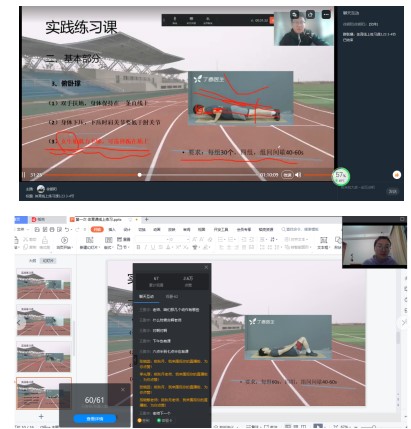The width and height of the screenshot is (411, 429).
Task: Mute the video speaker icon
Action: tap(298, 175)
